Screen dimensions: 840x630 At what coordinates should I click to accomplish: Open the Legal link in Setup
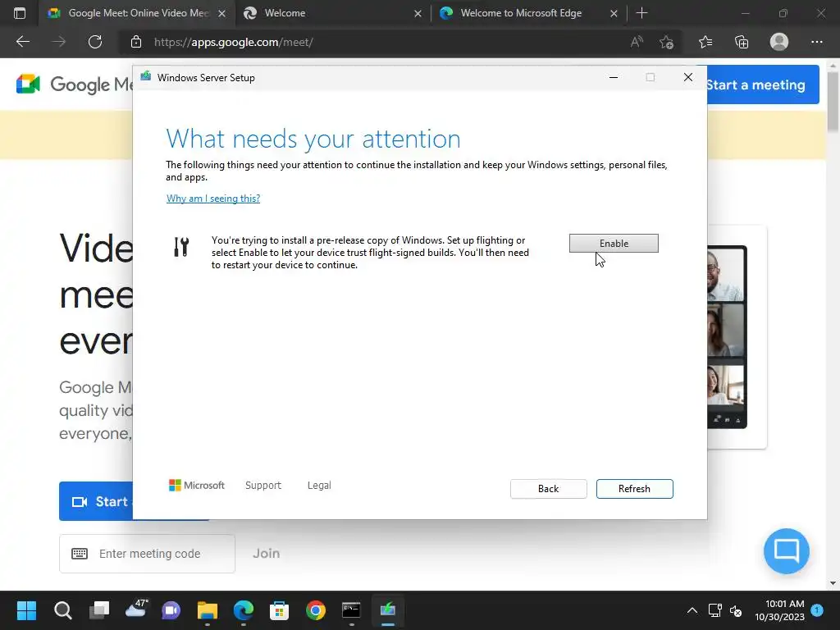tap(319, 486)
